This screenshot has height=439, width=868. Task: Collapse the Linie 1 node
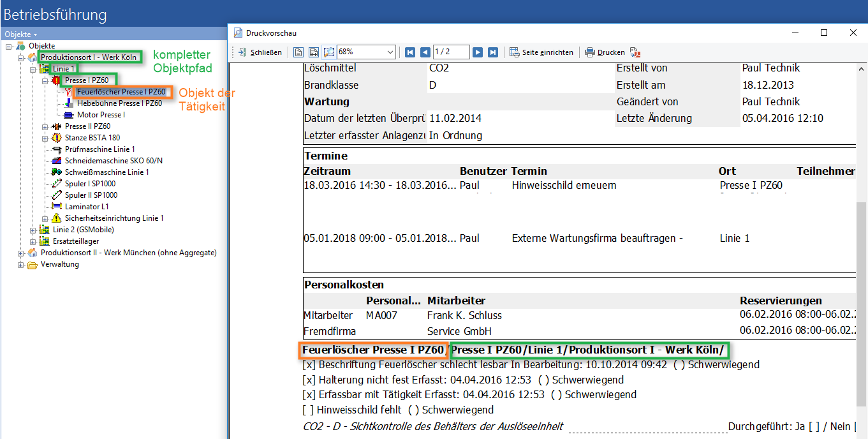(x=33, y=69)
